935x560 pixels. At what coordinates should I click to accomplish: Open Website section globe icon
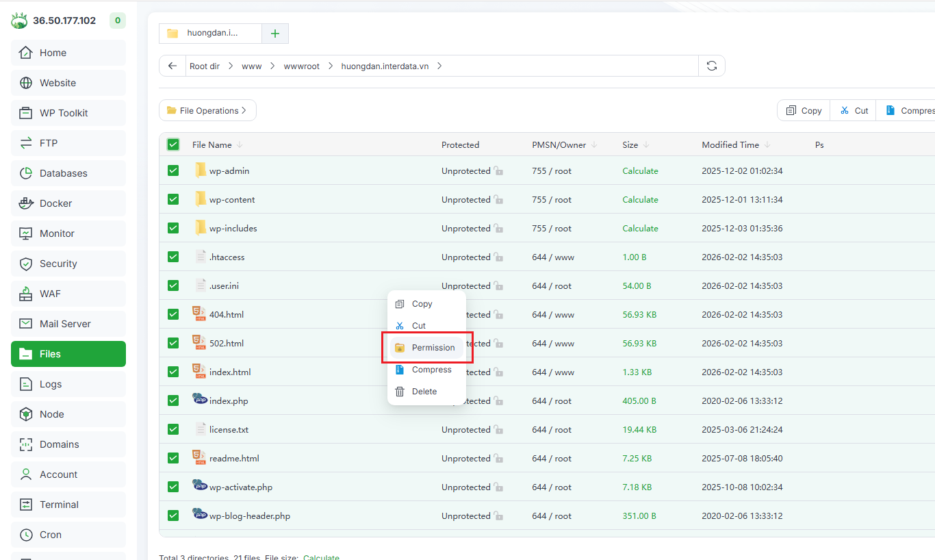26,83
